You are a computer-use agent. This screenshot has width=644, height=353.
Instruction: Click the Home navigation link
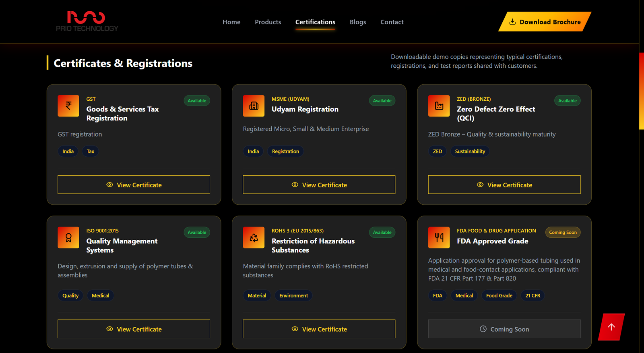[x=231, y=22]
